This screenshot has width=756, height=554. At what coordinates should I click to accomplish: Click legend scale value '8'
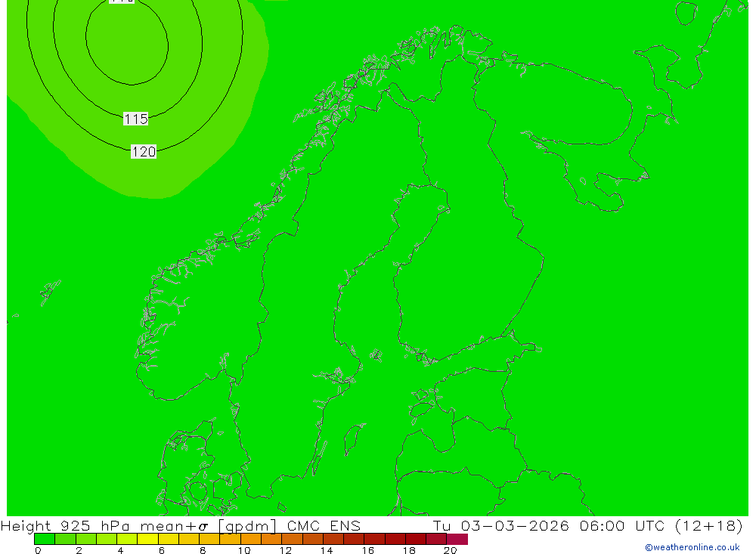203,550
